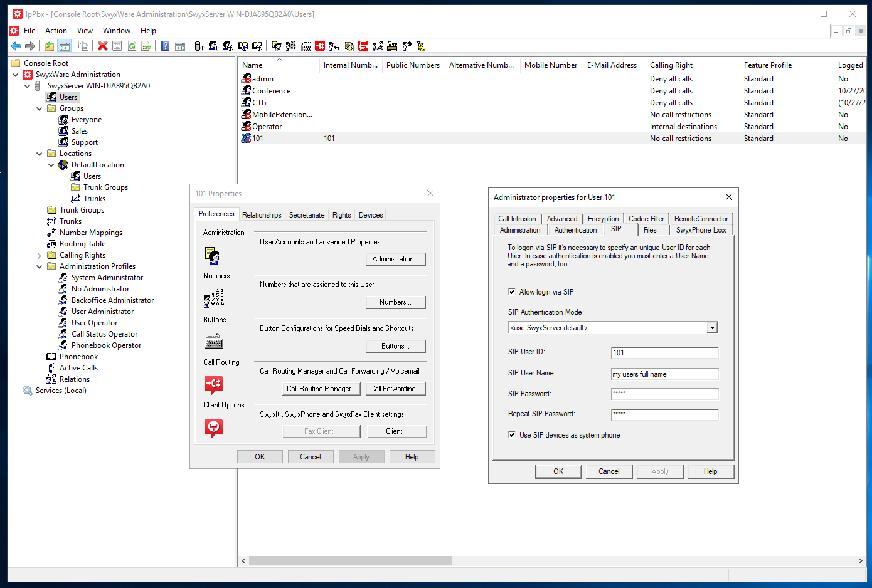This screenshot has height=588, width=872.
Task: Collapse the DefaultLocation tree node
Action: [x=51, y=165]
